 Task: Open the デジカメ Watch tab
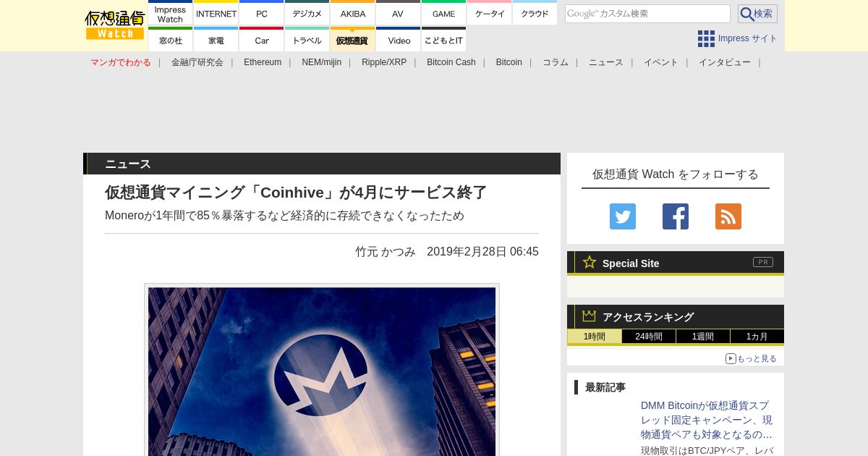coord(307,13)
